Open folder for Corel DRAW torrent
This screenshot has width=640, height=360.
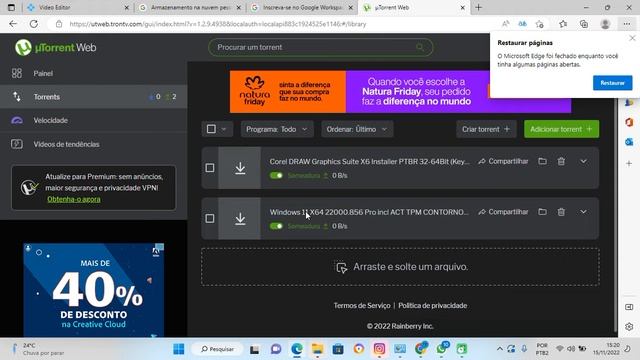pos(542,161)
